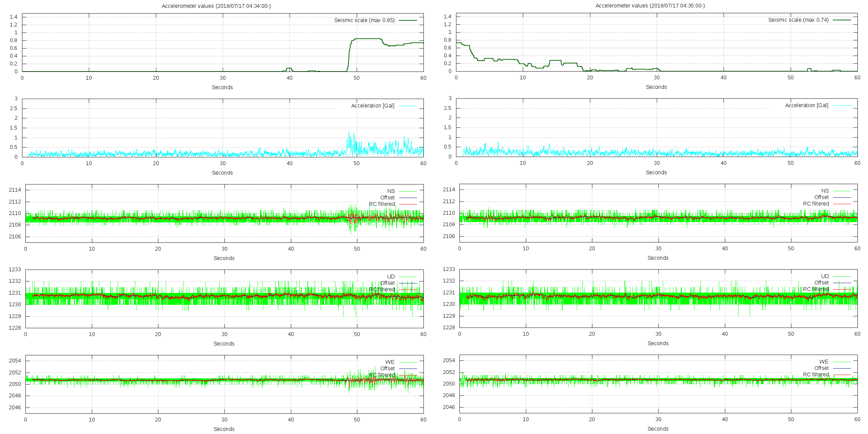Click the NS legend label in left chart
868x434 pixels.
tap(391, 191)
